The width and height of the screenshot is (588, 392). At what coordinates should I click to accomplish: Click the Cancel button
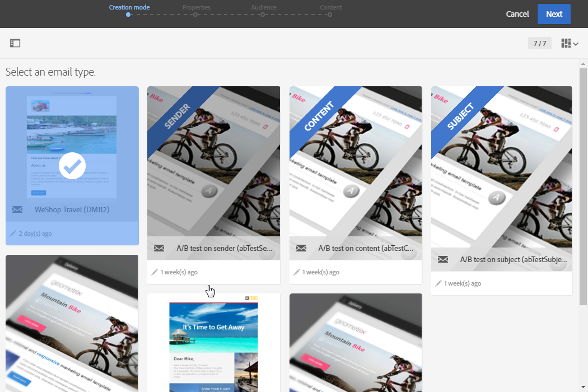pos(517,14)
